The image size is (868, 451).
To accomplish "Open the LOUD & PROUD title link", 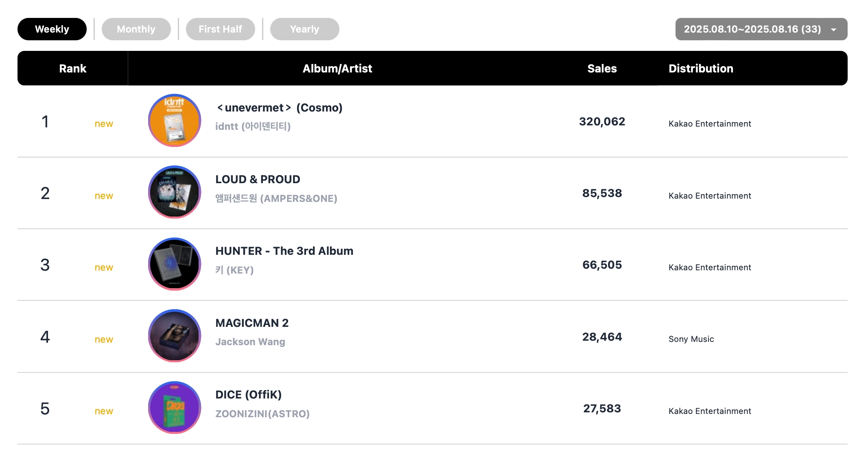I will tap(258, 179).
